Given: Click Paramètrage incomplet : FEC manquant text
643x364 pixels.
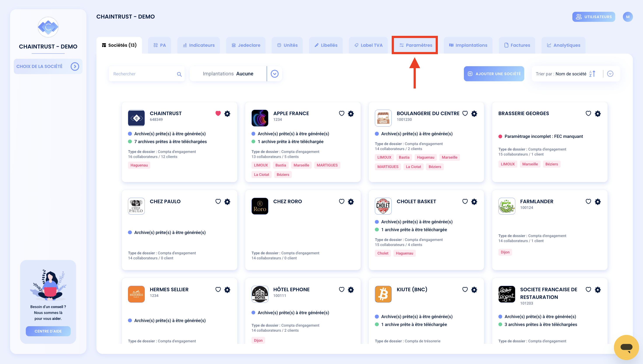Looking at the screenshot, I should click(543, 137).
